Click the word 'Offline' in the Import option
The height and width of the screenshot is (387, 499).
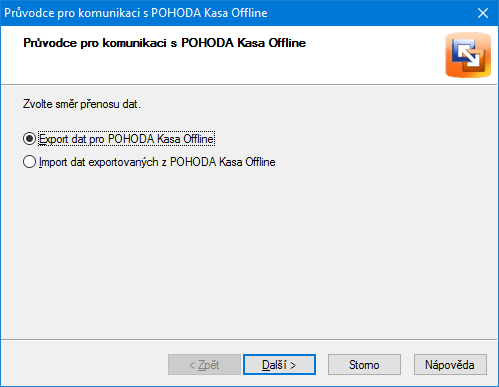coord(260,162)
